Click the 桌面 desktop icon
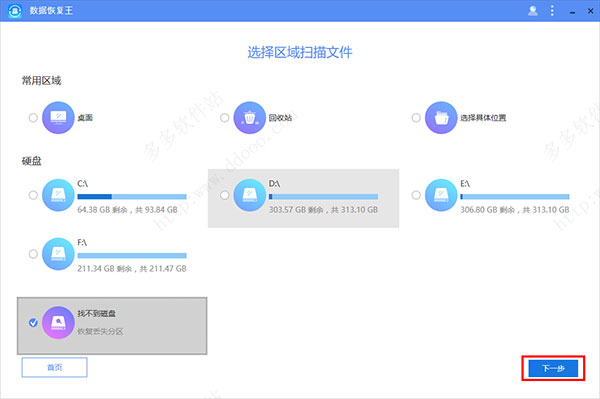The height and width of the screenshot is (399, 600). tap(58, 117)
